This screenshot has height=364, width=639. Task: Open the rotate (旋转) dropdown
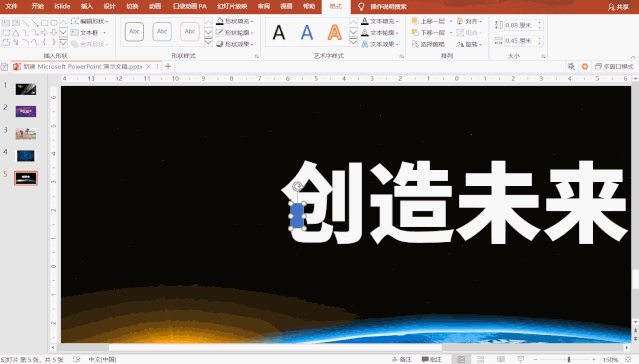click(x=469, y=44)
